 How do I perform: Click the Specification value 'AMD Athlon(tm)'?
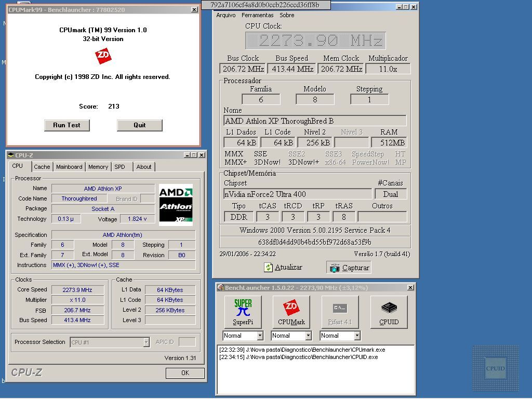(124, 235)
